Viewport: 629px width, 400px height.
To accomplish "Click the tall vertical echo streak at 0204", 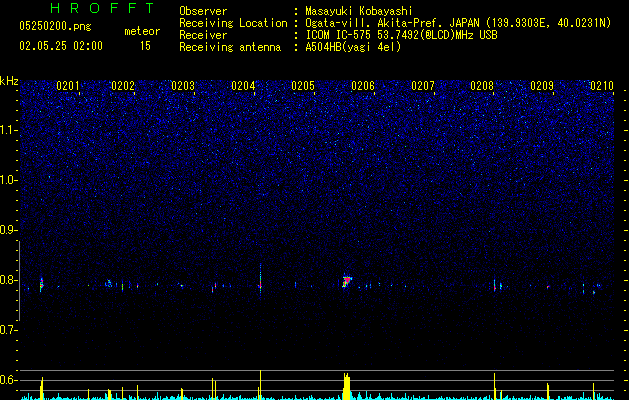I will click(x=260, y=279).
